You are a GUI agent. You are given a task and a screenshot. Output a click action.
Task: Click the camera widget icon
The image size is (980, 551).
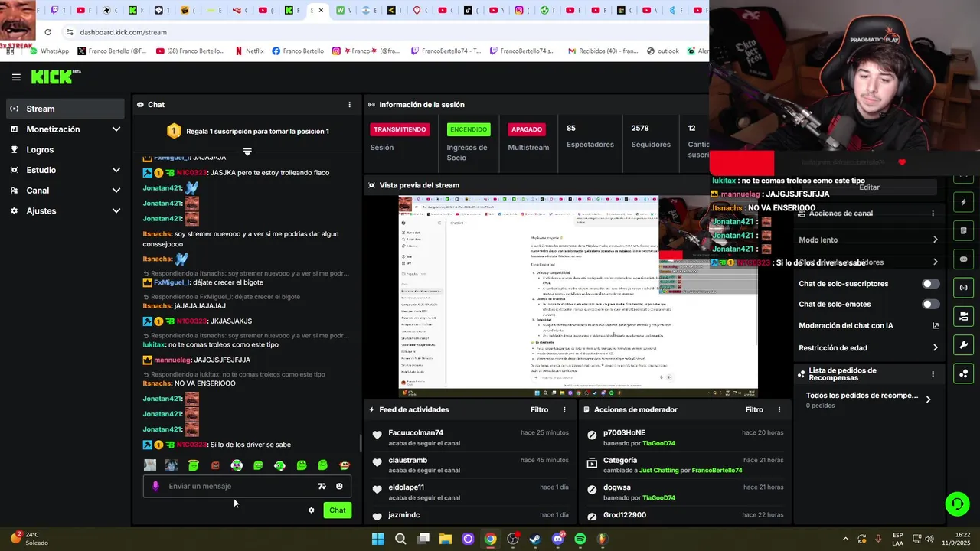tap(963, 316)
